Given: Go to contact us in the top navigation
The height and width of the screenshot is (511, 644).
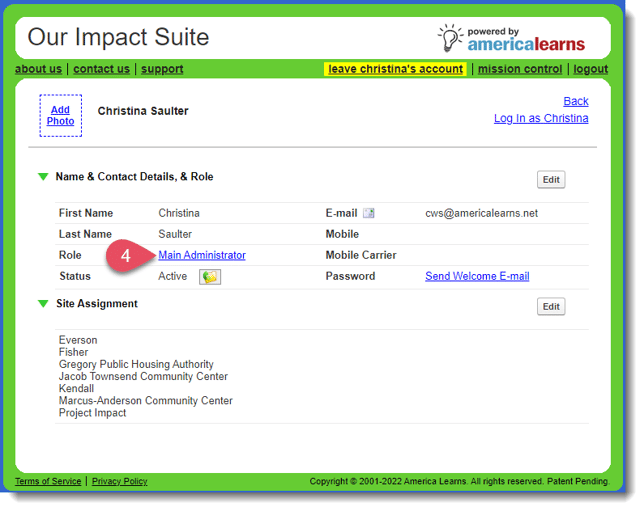Looking at the screenshot, I should (x=101, y=69).
